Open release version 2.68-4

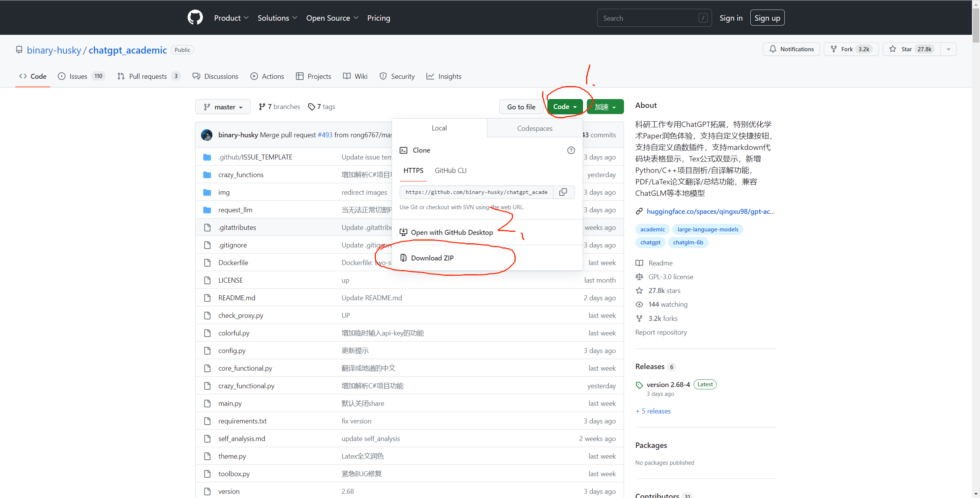pos(668,385)
